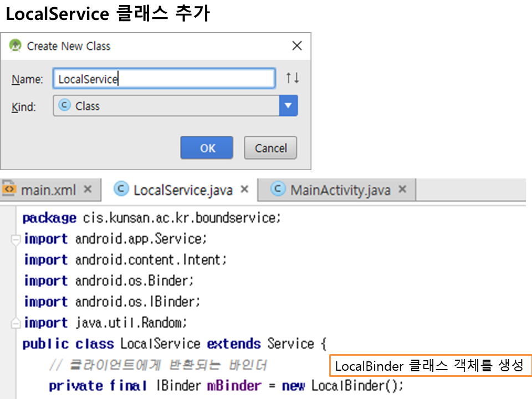Screen dimensions: 532x399
Task: Switch to the MainActivity.java tab
Action: [340, 190]
